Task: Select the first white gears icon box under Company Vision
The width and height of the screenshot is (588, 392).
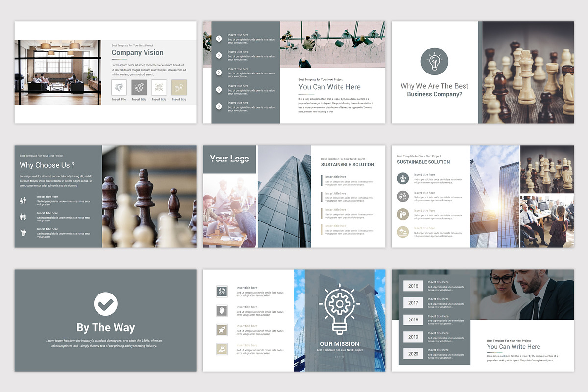Action: point(119,88)
